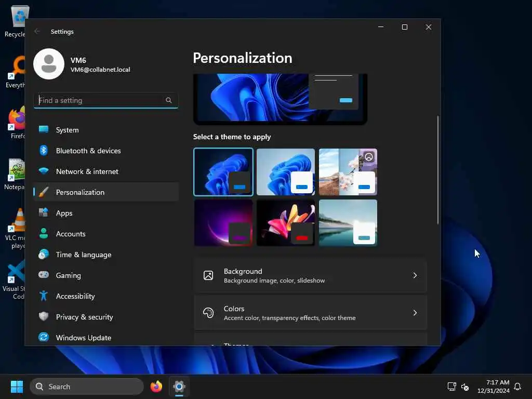The height and width of the screenshot is (399, 532).
Task: Select the Visual Studio Code desktop shortcut
Action: coord(15,279)
